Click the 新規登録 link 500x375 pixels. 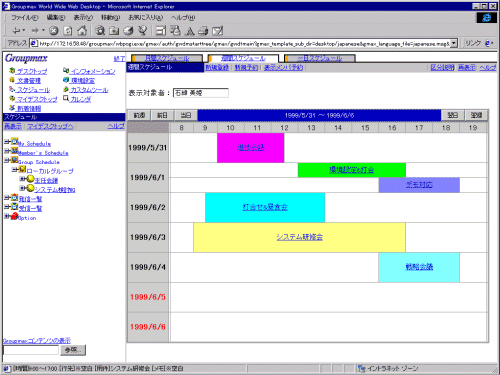pyautogui.click(x=217, y=68)
